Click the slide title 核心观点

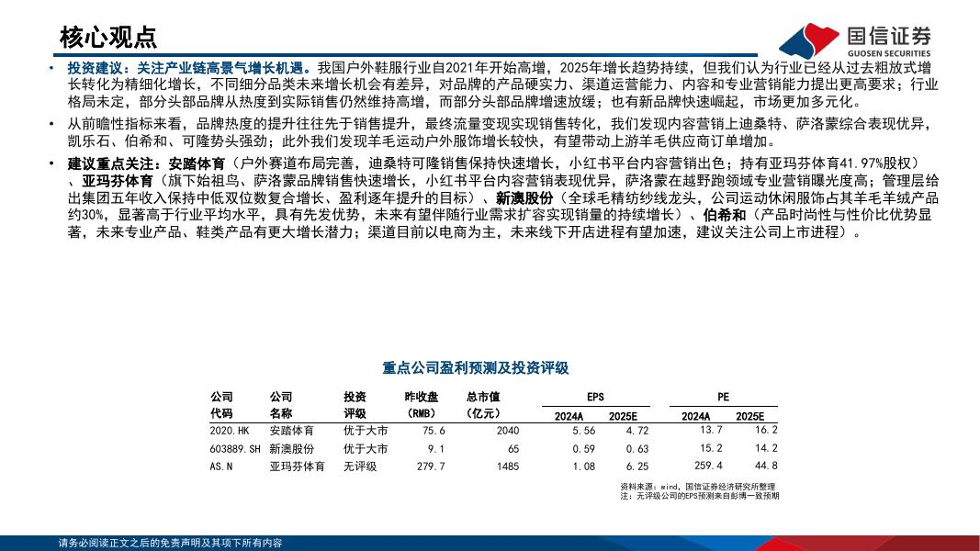point(108,38)
